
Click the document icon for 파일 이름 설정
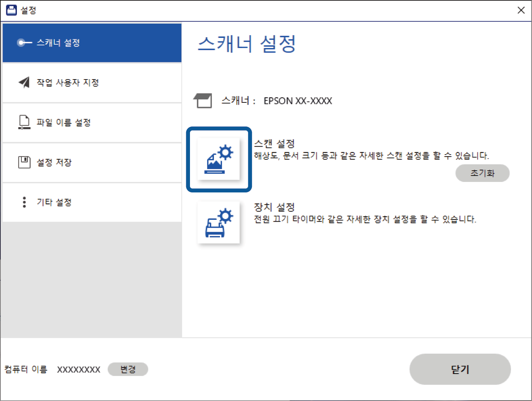tap(24, 123)
